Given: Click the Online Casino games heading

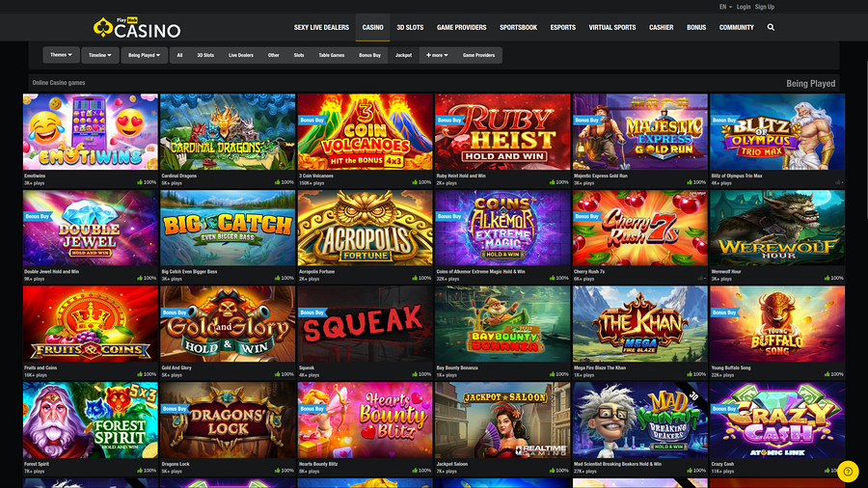Looking at the screenshot, I should point(59,82).
